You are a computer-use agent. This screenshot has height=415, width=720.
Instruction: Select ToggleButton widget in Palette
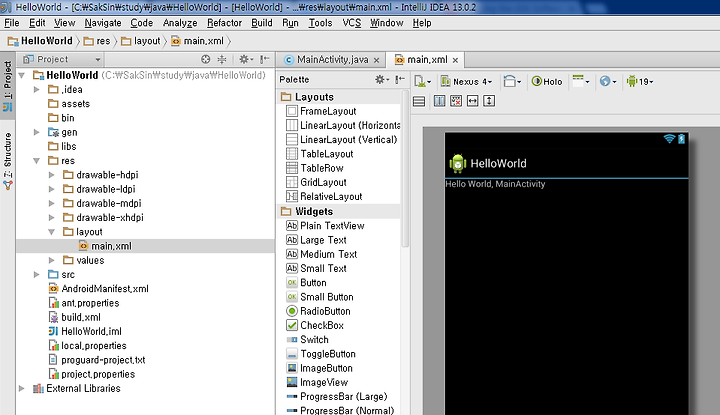tap(321, 353)
